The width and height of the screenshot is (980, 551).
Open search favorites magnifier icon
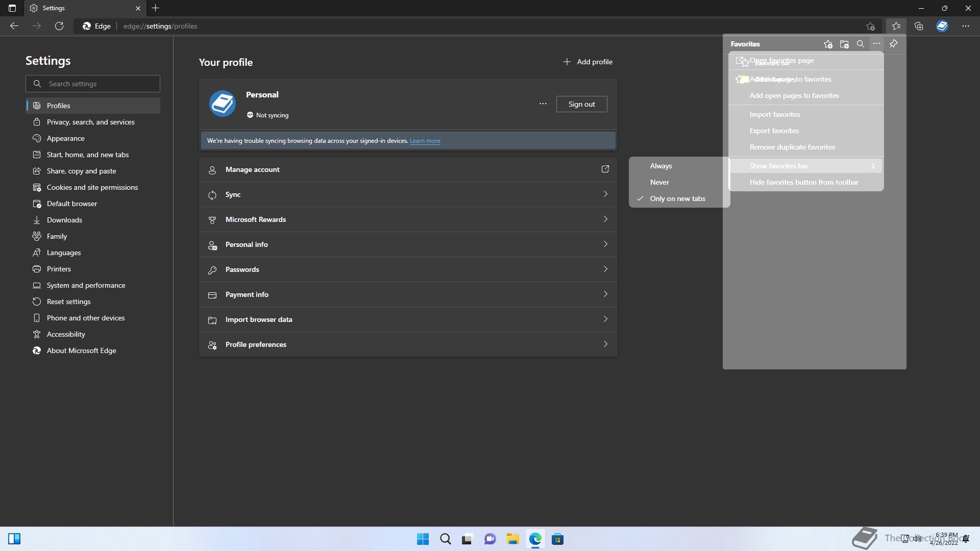coord(861,44)
